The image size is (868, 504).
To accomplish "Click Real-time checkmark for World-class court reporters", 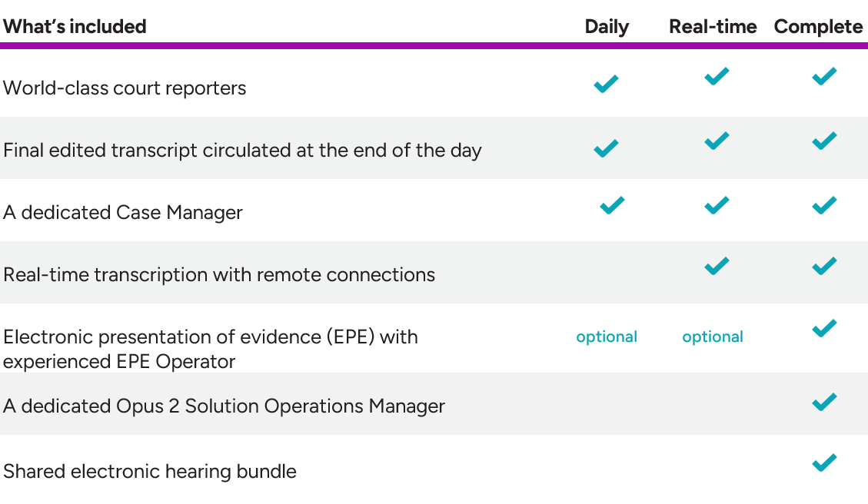I will click(x=717, y=76).
